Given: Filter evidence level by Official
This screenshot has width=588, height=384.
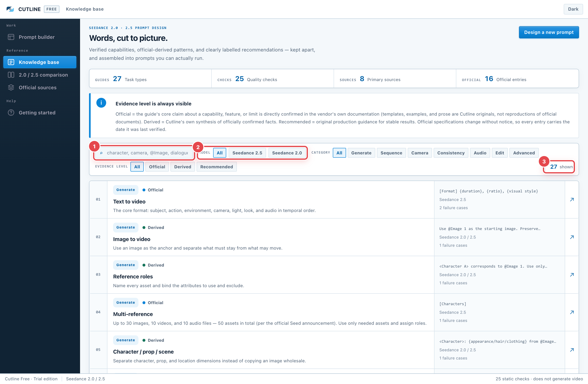Looking at the screenshot, I should (x=157, y=167).
